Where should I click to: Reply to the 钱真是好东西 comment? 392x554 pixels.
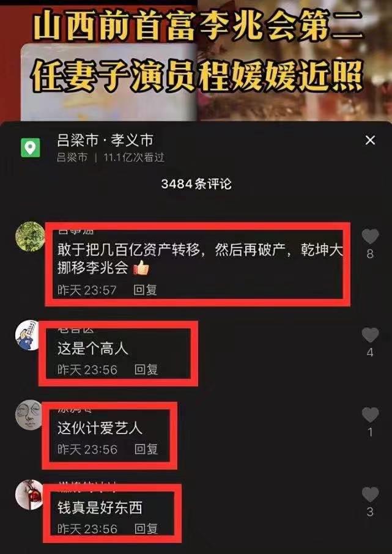(x=146, y=529)
